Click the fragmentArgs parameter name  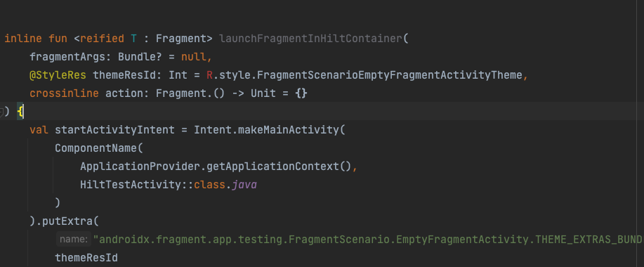point(67,57)
